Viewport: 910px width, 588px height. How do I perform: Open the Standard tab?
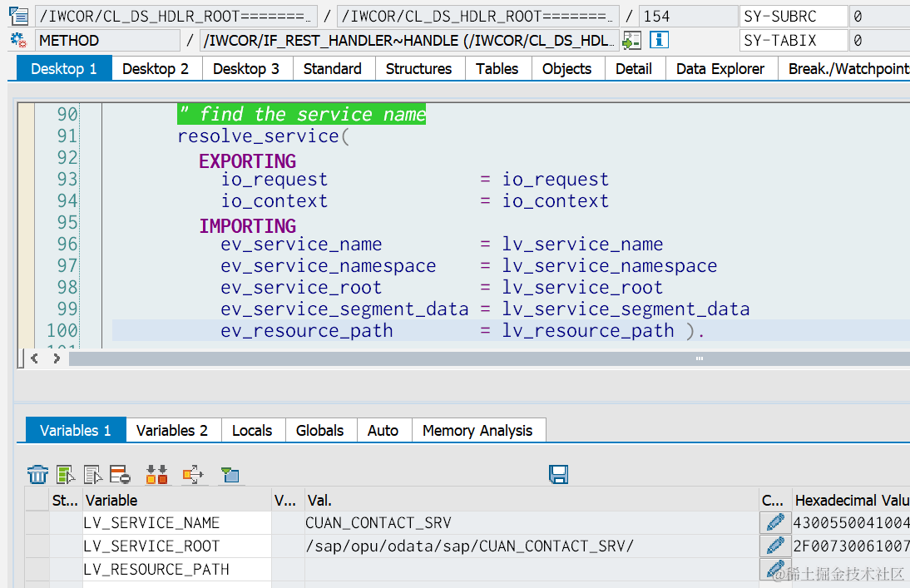[x=333, y=68]
